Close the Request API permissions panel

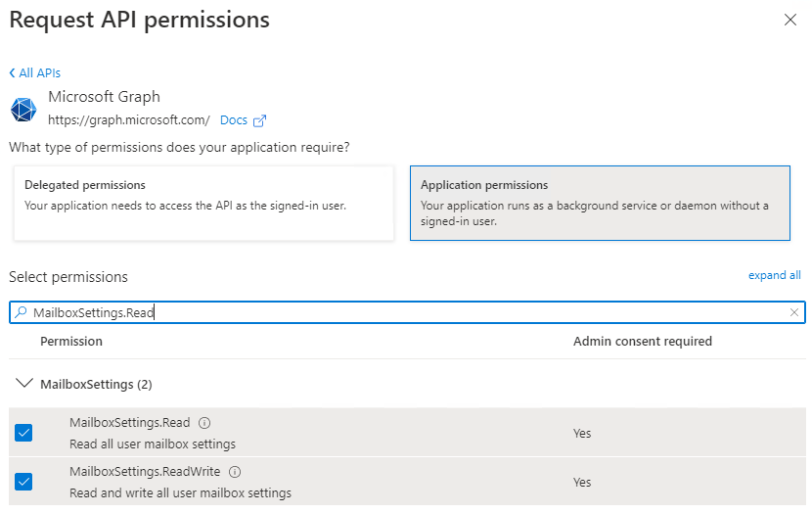click(x=789, y=20)
